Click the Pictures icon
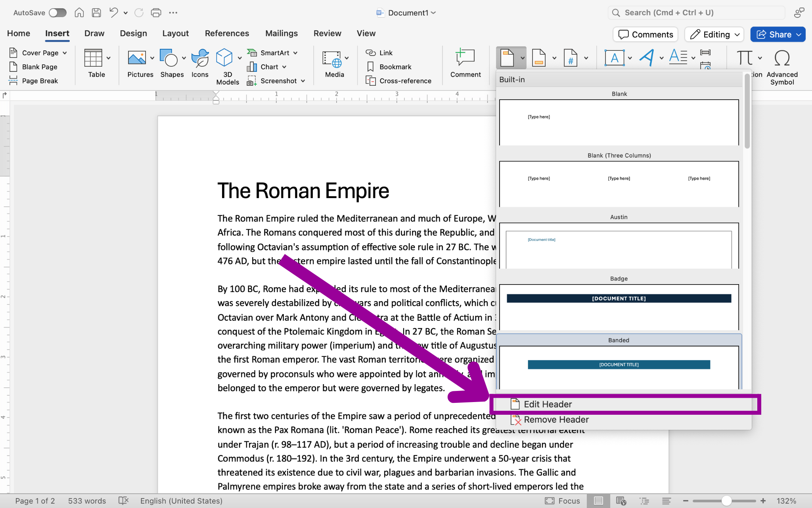 (x=137, y=58)
